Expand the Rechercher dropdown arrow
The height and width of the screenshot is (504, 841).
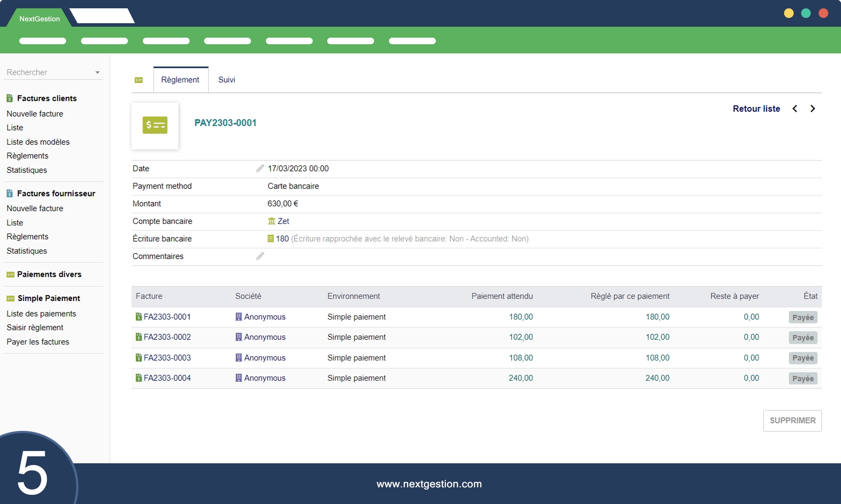pos(97,73)
